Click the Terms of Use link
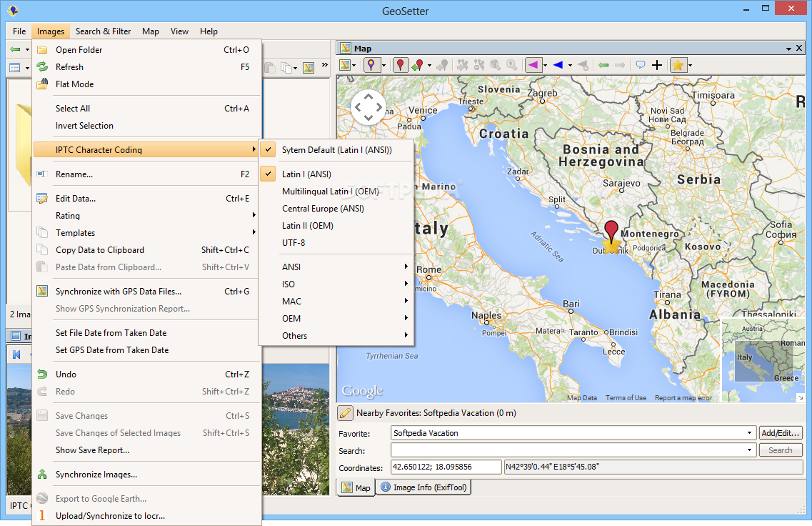The width and height of the screenshot is (812, 526). click(x=626, y=398)
